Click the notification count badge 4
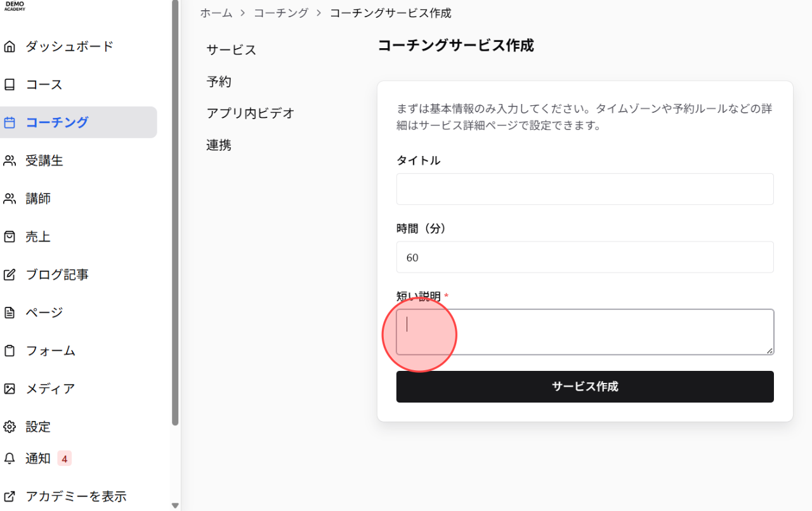The image size is (812, 511). click(64, 458)
